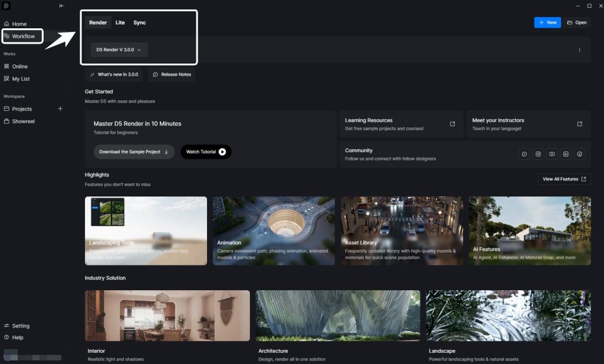The height and width of the screenshot is (364, 604).
Task: Open Learning Resources external link icon
Action: point(452,124)
